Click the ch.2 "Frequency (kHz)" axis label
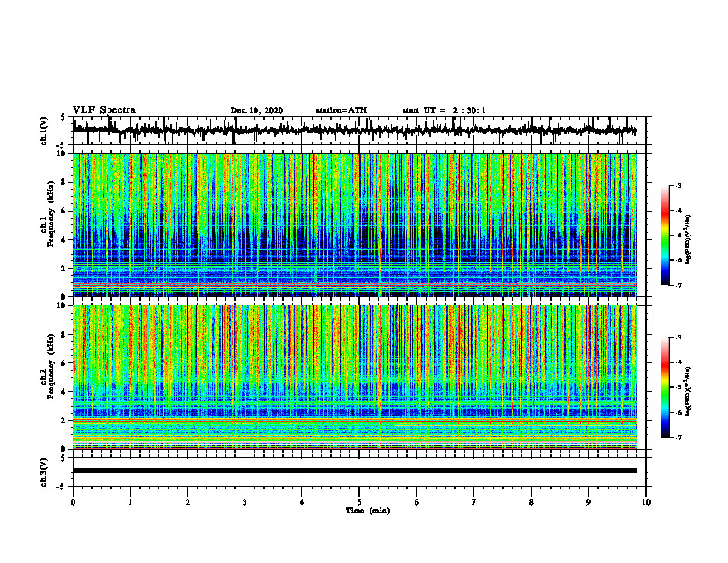 pos(51,366)
